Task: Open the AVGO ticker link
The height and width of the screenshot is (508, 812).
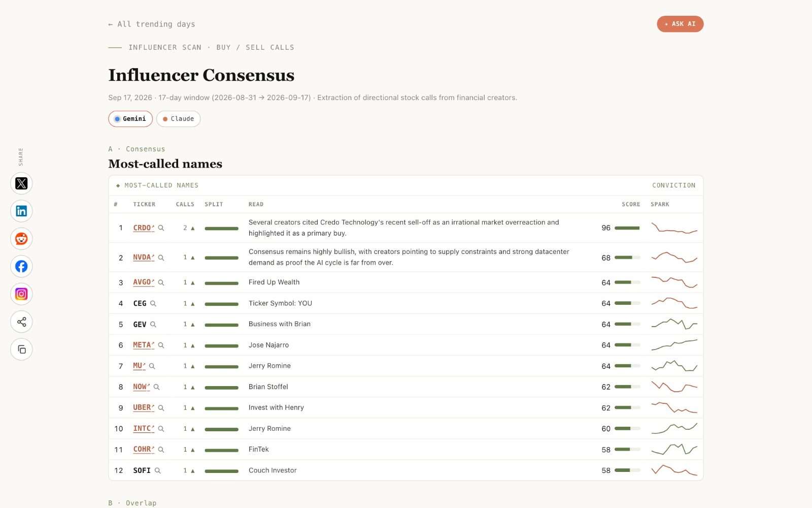Action: (x=144, y=282)
